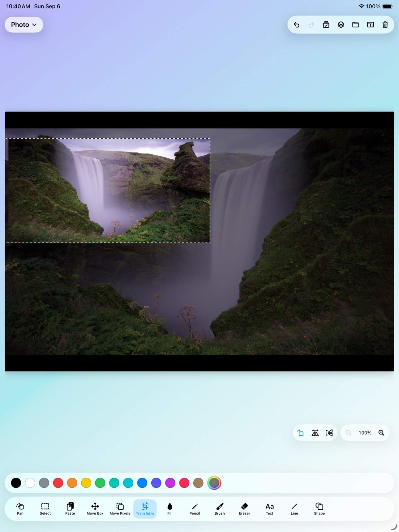The height and width of the screenshot is (532, 399).
Task: Pick the orange color swatch
Action: [x=72, y=483]
